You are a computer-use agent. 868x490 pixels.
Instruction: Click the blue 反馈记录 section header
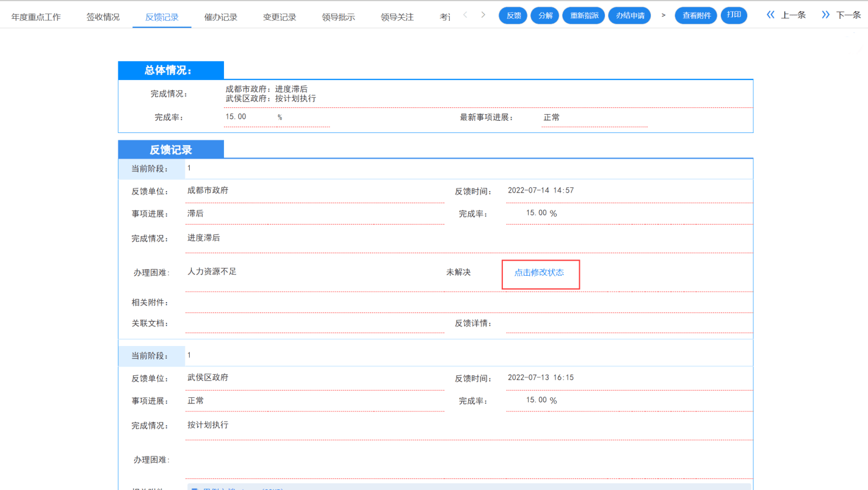pyautogui.click(x=171, y=150)
